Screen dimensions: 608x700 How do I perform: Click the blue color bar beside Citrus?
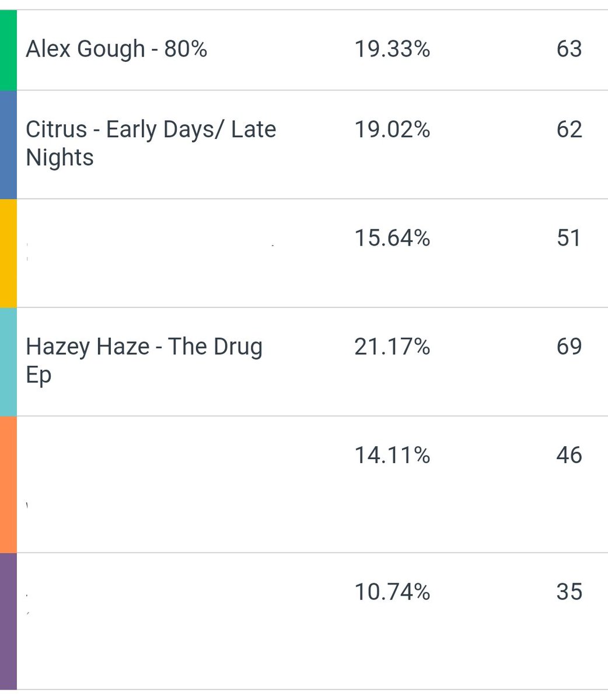[8, 145]
